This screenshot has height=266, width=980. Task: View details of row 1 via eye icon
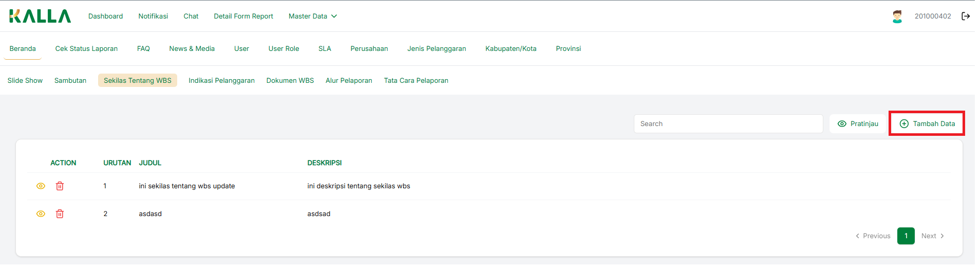(41, 186)
